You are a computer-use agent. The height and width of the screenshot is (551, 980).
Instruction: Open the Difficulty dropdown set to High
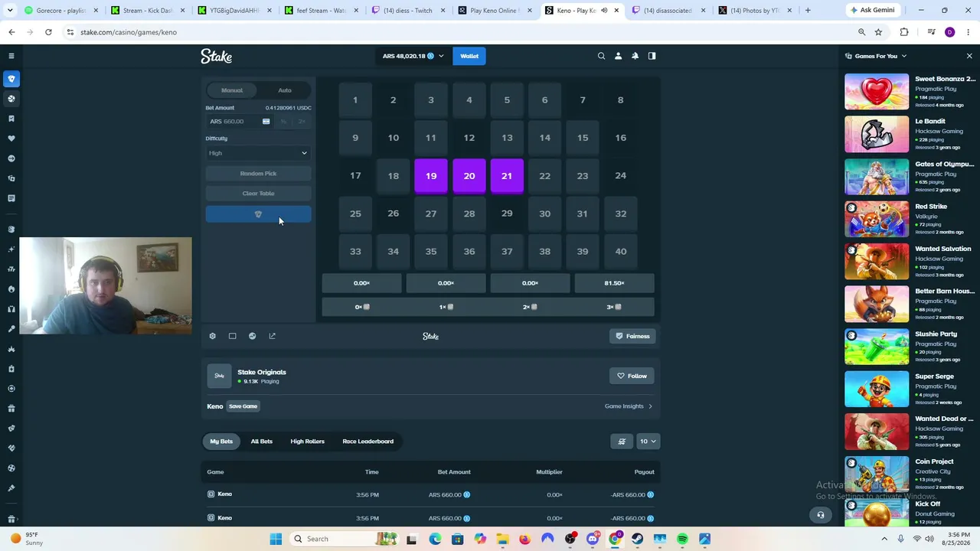258,153
